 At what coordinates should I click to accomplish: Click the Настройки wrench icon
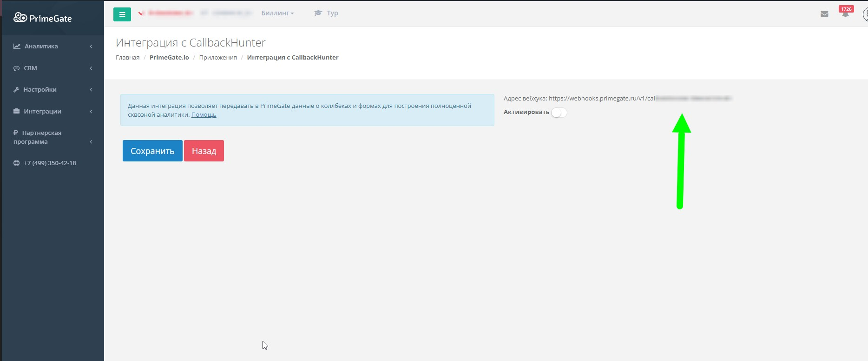point(16,89)
